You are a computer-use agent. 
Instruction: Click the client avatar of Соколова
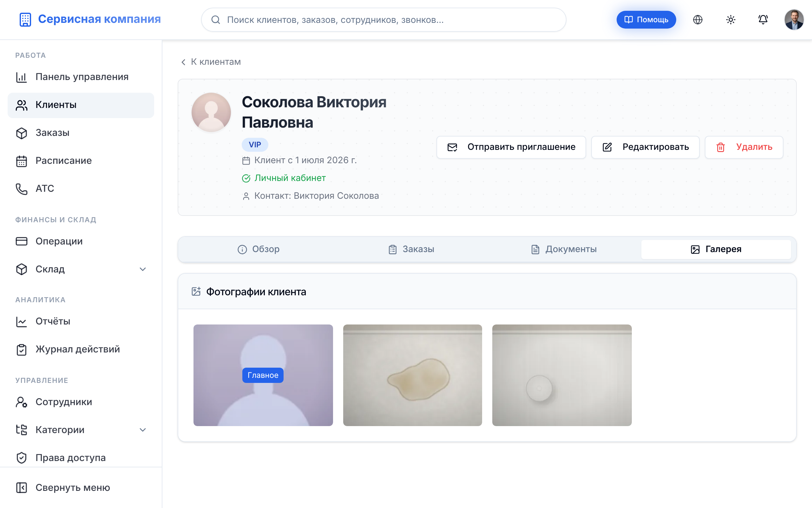coord(211,112)
